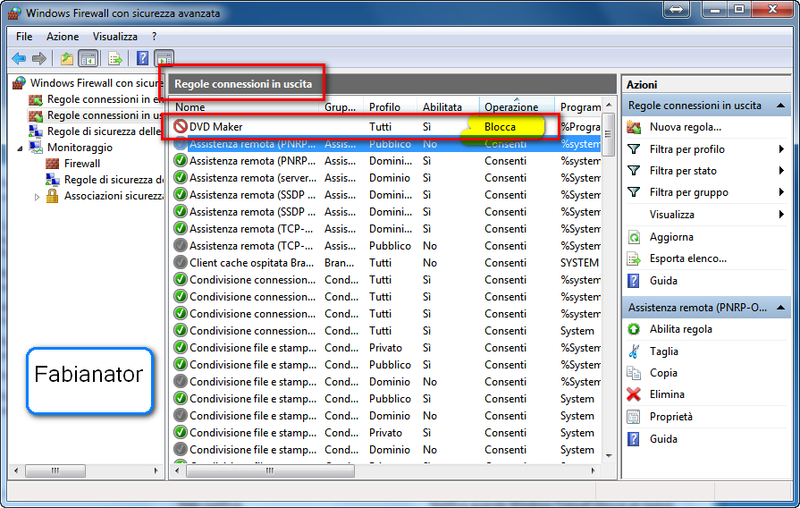This screenshot has height=508, width=800.
Task: Collapse the Regole connessioni in uscita actions section
Action: (781, 105)
